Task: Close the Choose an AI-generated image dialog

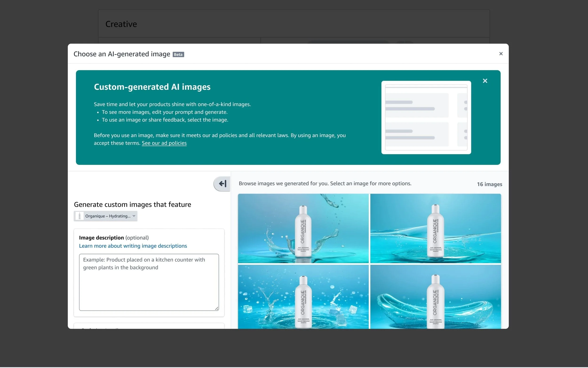Action: [501, 54]
